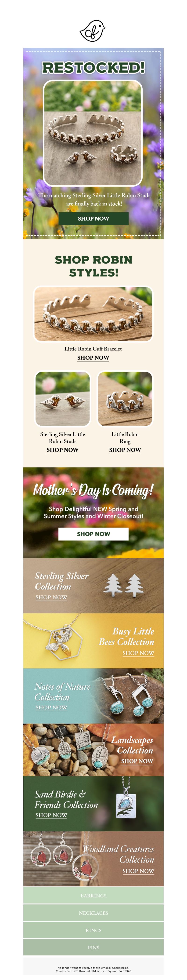Open the Little Robin Studs product image
The image size is (187, 980).
(63, 399)
